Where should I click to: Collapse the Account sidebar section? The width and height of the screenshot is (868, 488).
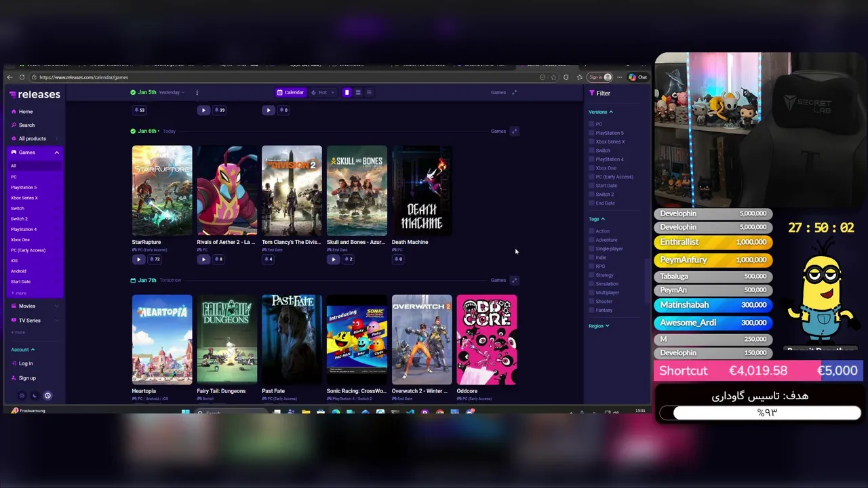coord(23,350)
